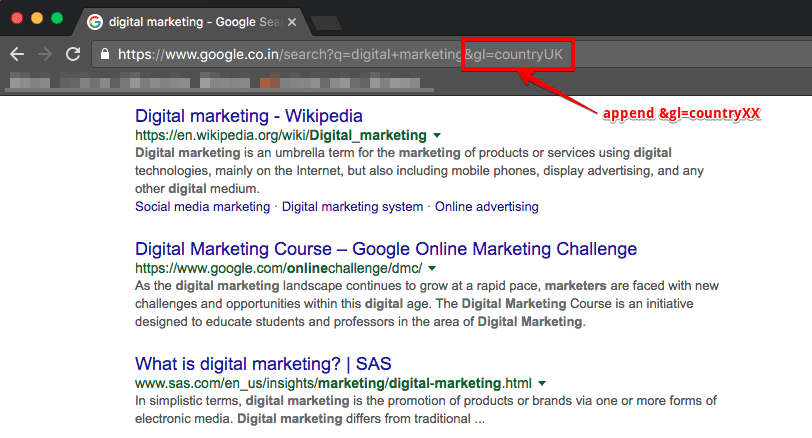Click the browser back arrow
Viewport: 812px width, 438px height.
click(16, 54)
